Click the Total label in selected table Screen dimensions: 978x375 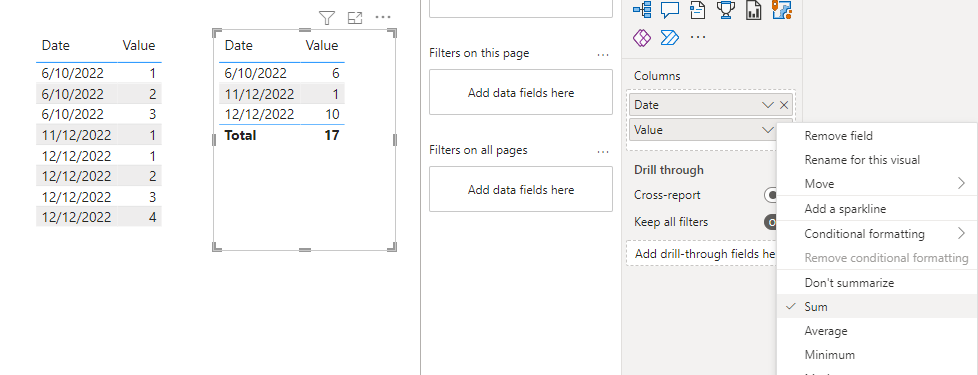click(240, 135)
